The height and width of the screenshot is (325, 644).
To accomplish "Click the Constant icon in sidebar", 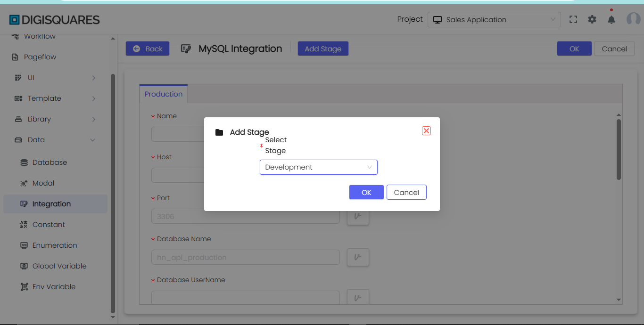I will click(x=24, y=225).
